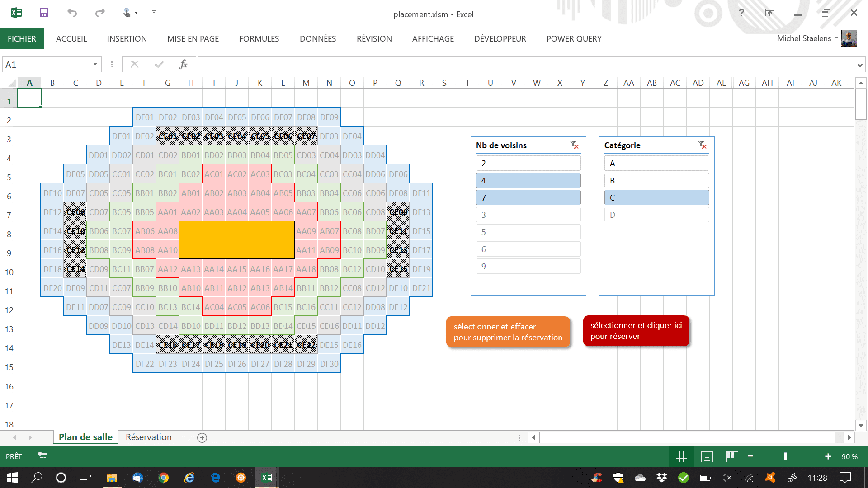
Task: Open the macro recording status bar icon
Action: coord(42,456)
